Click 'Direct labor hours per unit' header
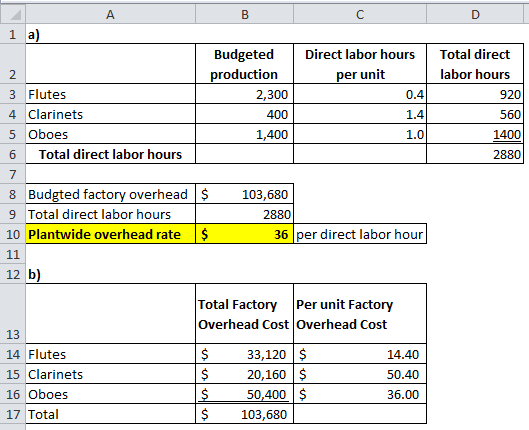This screenshot has height=430, width=529. 360,64
